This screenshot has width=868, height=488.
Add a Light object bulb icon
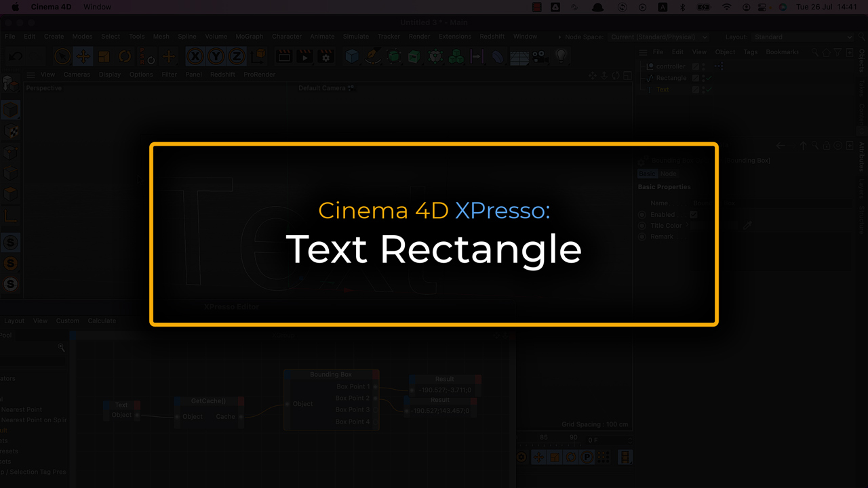click(x=561, y=57)
